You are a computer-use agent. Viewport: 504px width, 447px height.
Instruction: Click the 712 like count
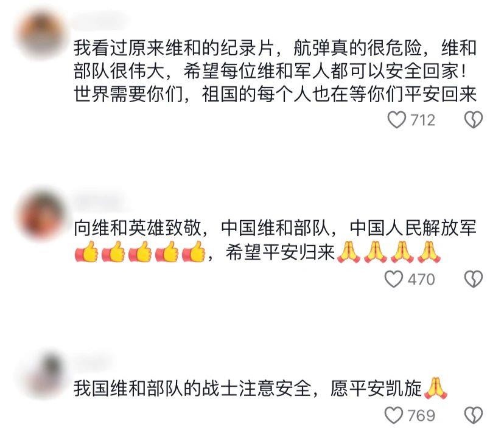tap(422, 120)
